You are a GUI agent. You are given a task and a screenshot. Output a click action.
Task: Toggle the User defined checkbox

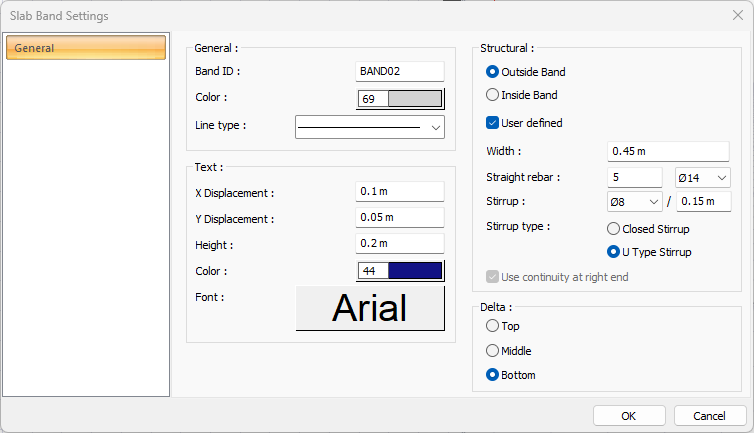492,123
